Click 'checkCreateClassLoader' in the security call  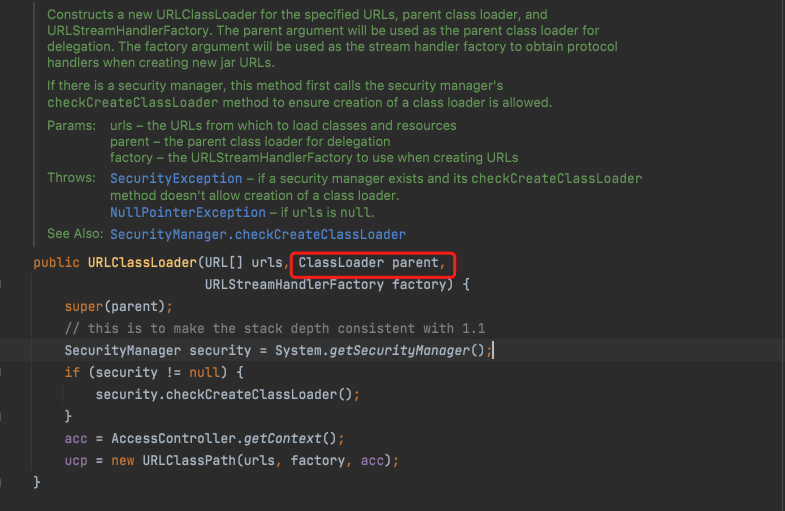[251, 395]
